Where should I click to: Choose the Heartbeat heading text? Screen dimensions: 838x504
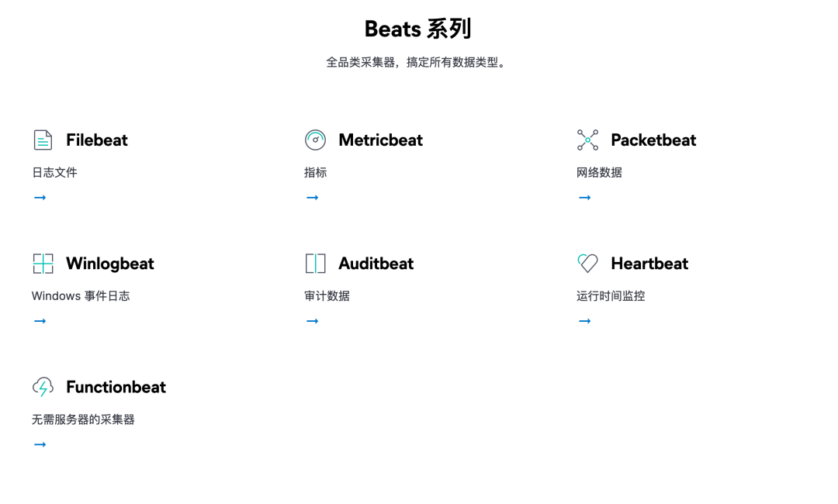pos(649,264)
